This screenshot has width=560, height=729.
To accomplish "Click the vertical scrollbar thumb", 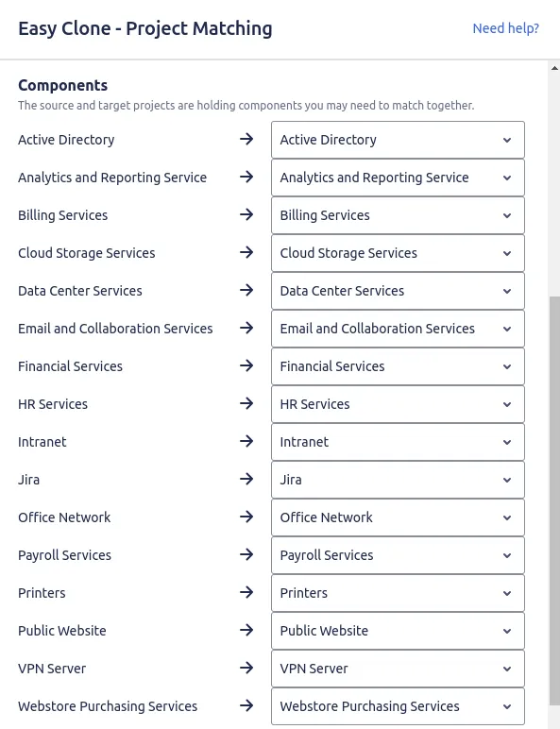I will tap(554, 500).
